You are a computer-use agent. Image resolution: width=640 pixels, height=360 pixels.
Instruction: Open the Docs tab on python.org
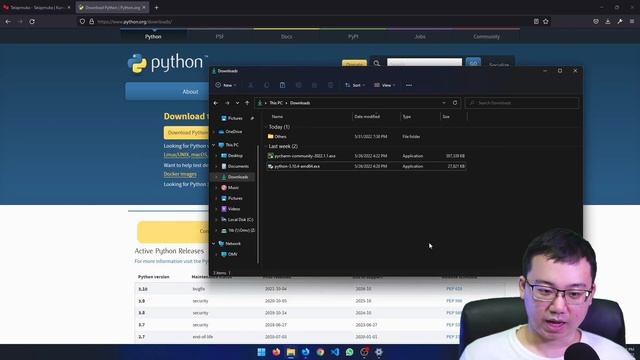(x=287, y=36)
